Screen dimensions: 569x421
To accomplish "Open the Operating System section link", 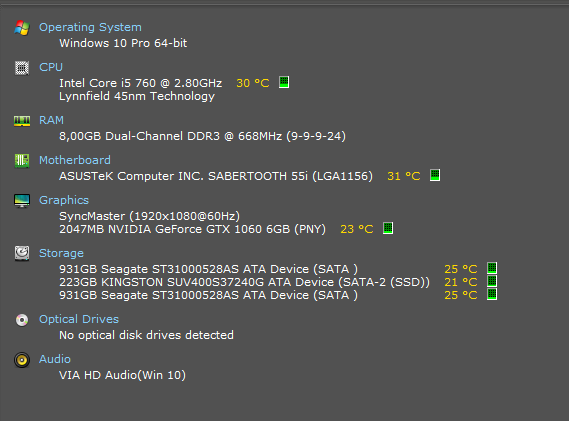I will point(90,27).
